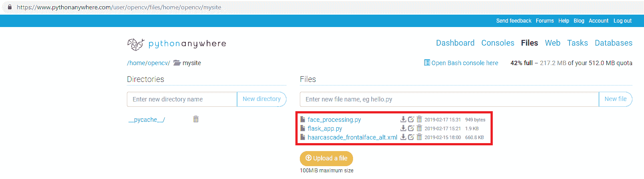Delete face_processing.py using trash icon
Viewport: 644px width, 179px height.
pos(419,119)
